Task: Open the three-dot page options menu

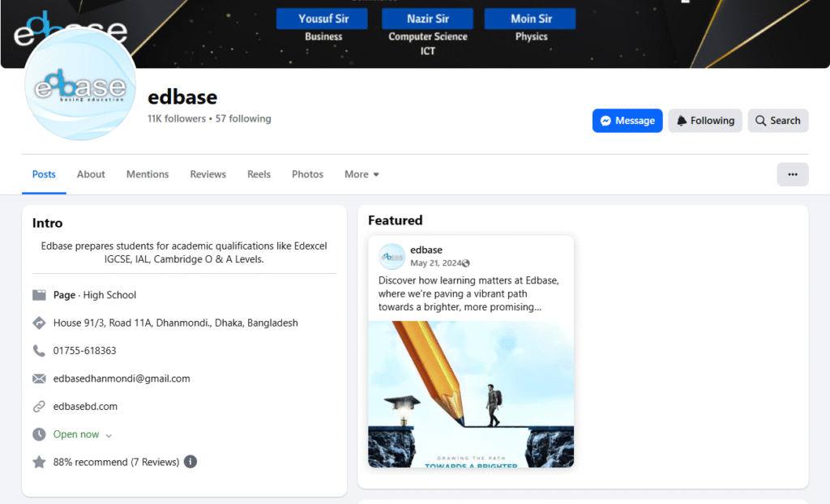Action: coord(792,174)
